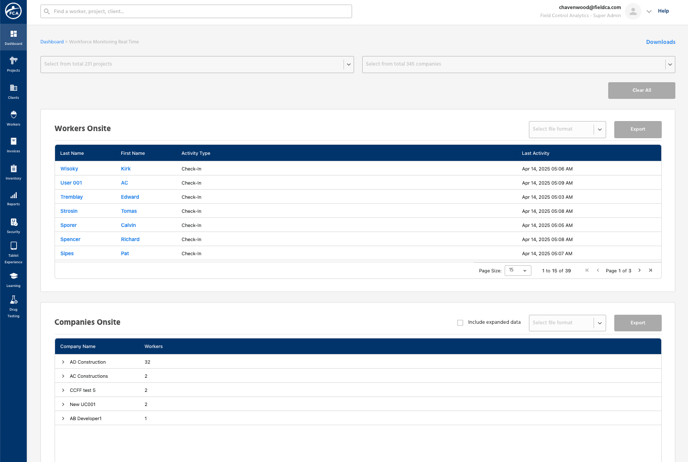Screen dimensions: 688x462
Task: Open Clients from the sidebar
Action: [x=13, y=91]
